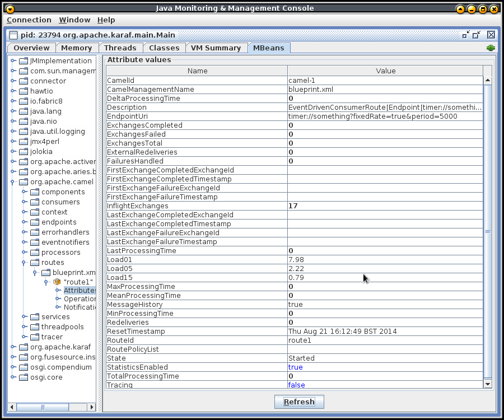The height and width of the screenshot is (420, 504).
Task: Expand the io.fabric8 tree node
Action: click(13, 101)
